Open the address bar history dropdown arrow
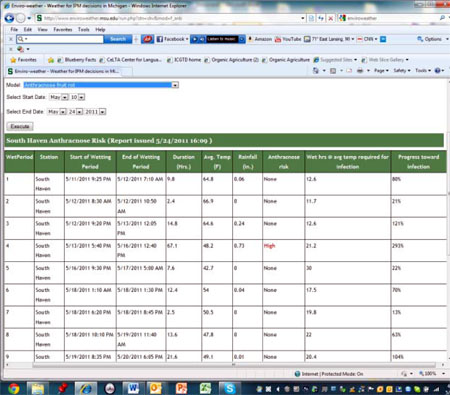 point(303,18)
